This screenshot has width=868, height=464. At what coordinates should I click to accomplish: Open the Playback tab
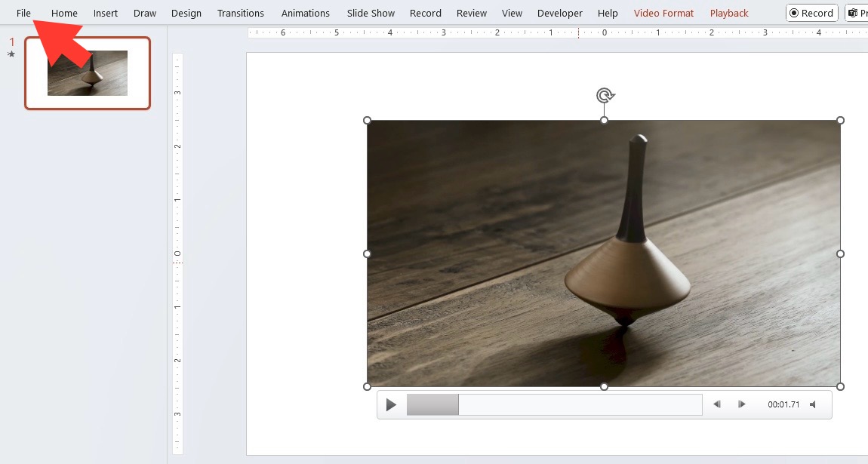(x=729, y=13)
